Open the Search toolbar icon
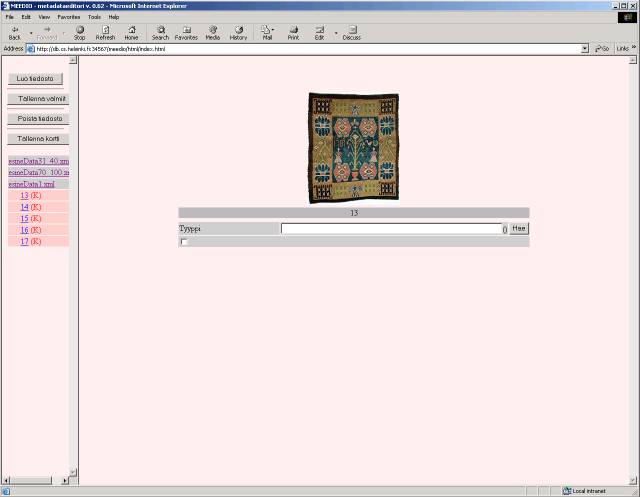This screenshot has width=640, height=497. click(160, 33)
